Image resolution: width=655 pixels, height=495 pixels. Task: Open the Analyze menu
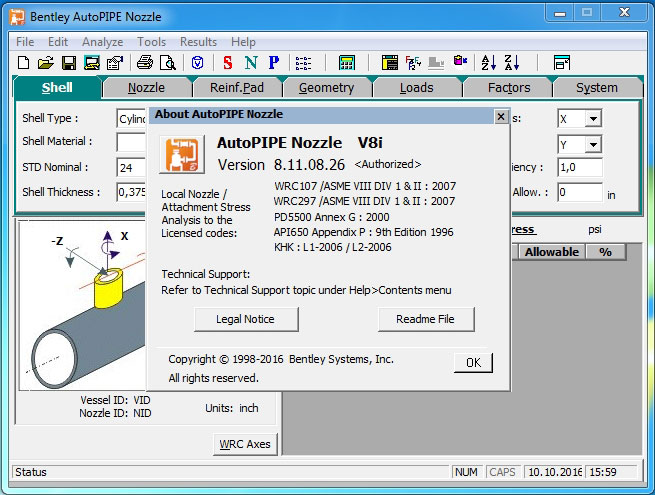[x=102, y=42]
